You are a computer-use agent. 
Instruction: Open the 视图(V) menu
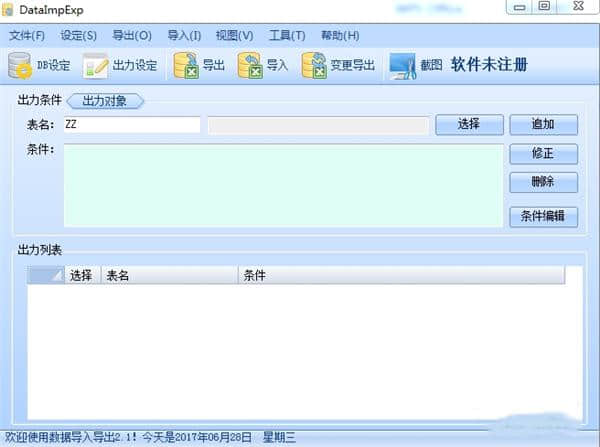pyautogui.click(x=234, y=36)
